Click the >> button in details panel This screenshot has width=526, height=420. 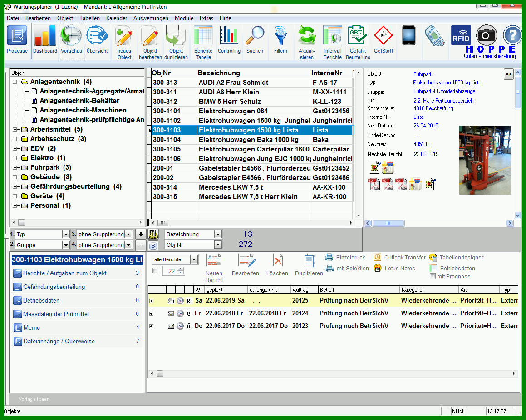point(509,74)
